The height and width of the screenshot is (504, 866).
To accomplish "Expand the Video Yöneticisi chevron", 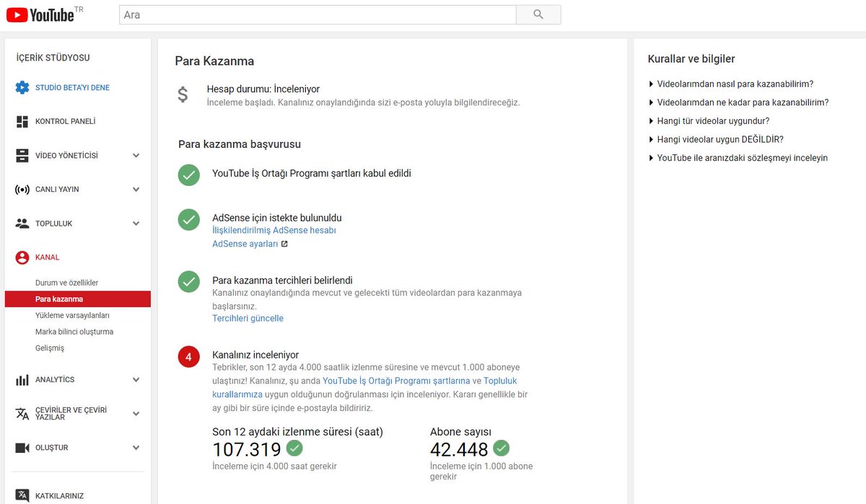I will [x=136, y=156].
